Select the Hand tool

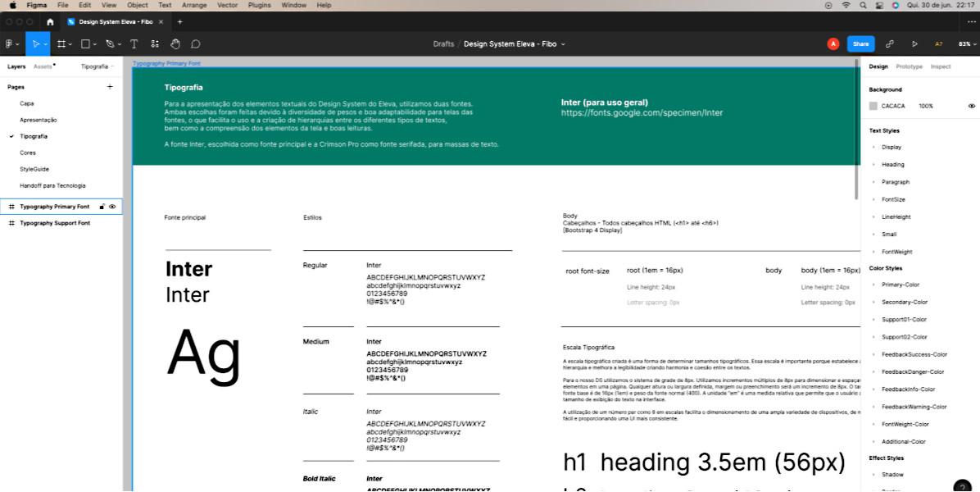175,43
